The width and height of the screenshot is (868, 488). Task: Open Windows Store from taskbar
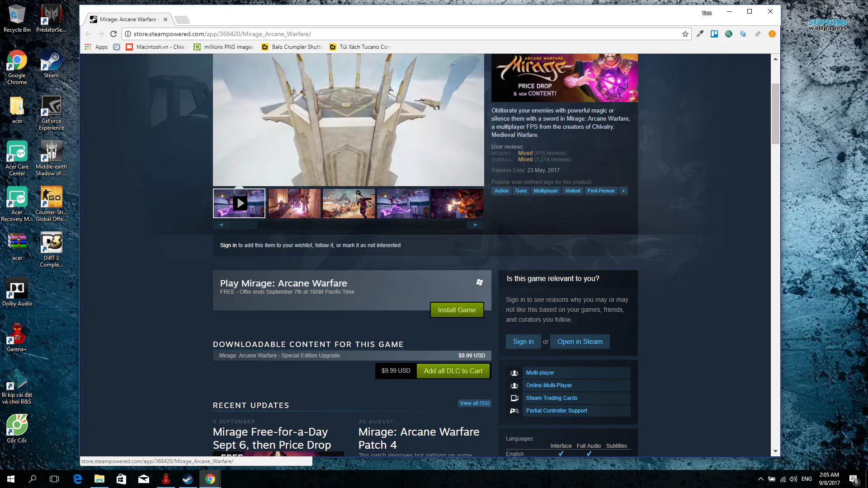(121, 479)
